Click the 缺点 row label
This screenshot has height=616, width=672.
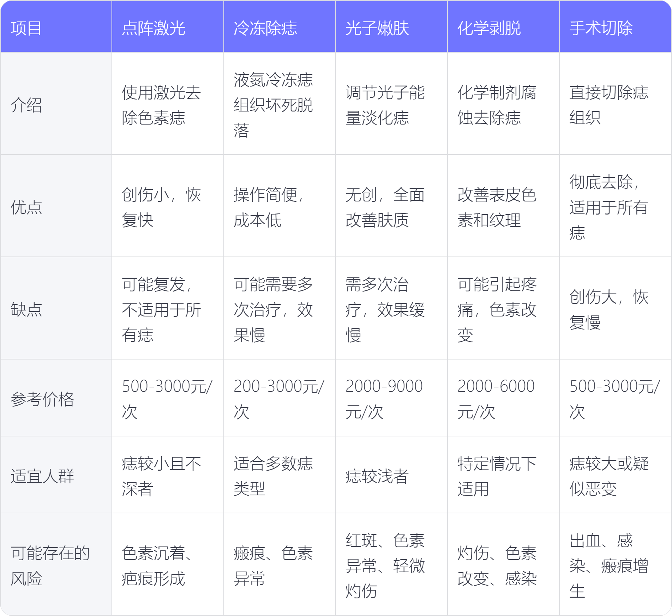tap(26, 309)
